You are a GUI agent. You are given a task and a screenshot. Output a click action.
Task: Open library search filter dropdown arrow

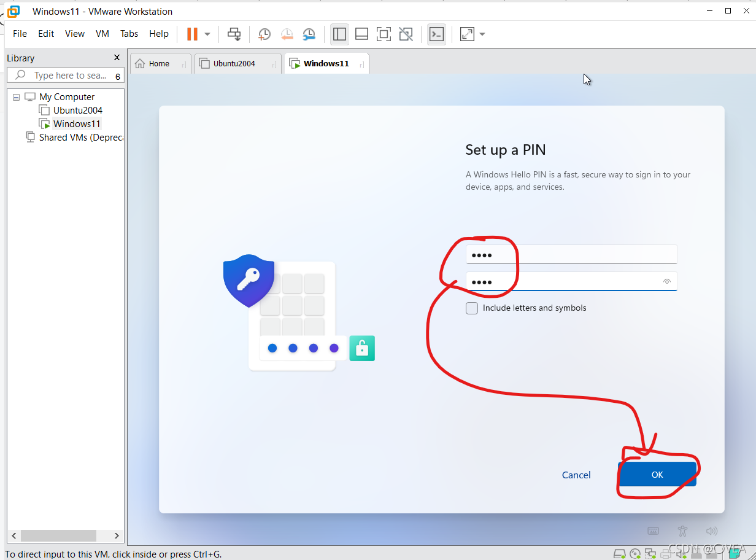[118, 76]
